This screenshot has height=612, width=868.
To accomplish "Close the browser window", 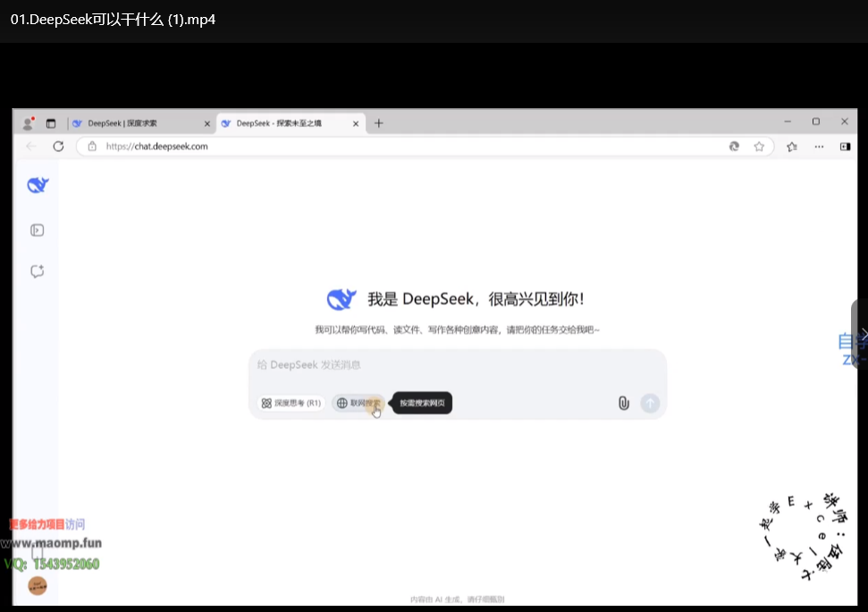I will pyautogui.click(x=845, y=122).
